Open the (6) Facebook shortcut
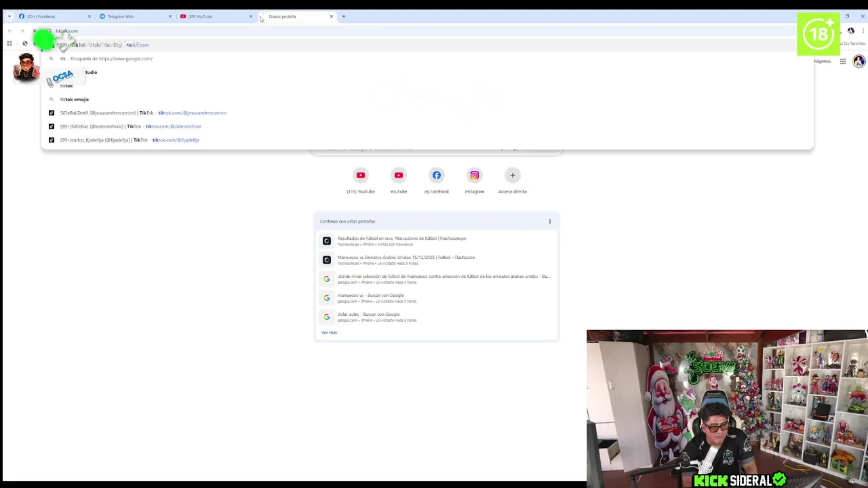Screen dimensions: 868x488 (437, 181)
